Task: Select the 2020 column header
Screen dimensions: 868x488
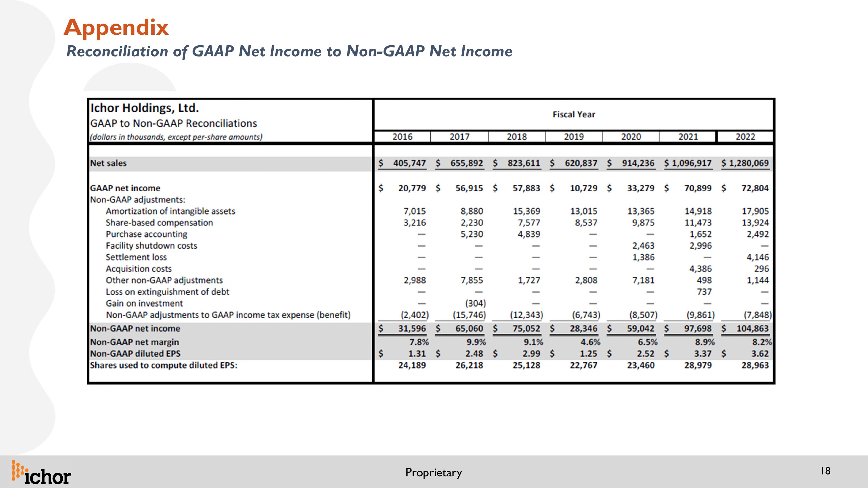Action: coord(631,137)
